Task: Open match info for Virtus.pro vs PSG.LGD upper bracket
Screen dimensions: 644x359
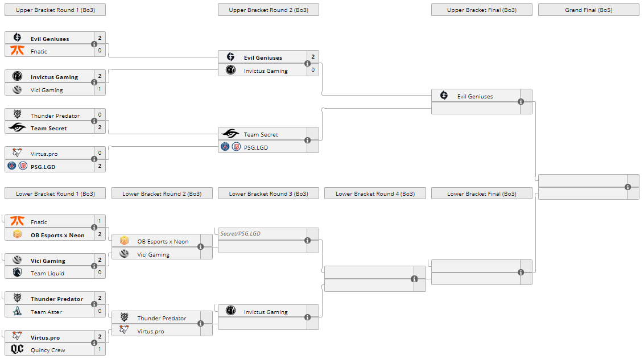Action: click(x=94, y=159)
